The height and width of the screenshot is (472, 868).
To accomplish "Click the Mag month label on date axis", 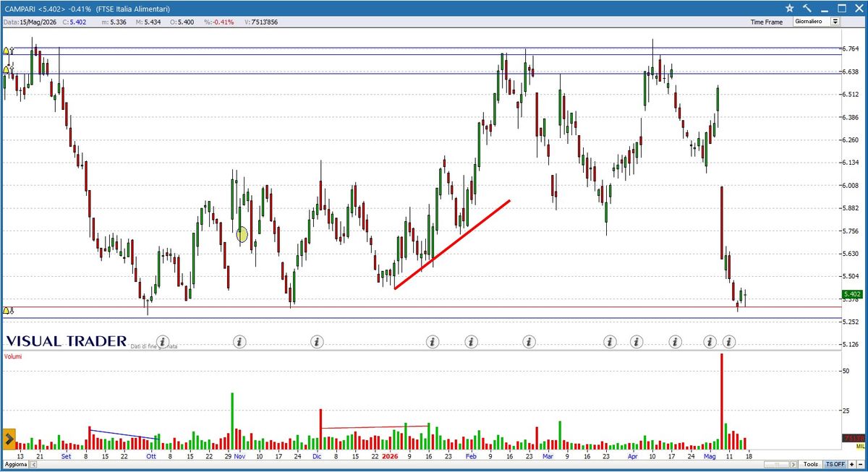I will pyautogui.click(x=710, y=456).
